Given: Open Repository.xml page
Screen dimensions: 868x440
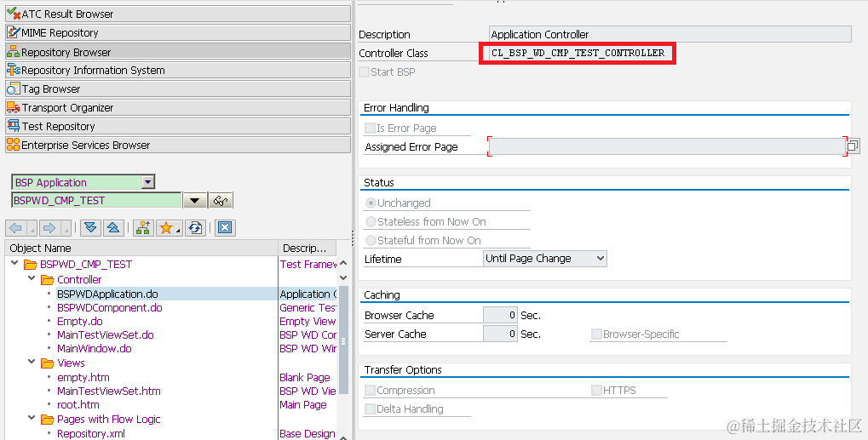Looking at the screenshot, I should click(91, 433).
